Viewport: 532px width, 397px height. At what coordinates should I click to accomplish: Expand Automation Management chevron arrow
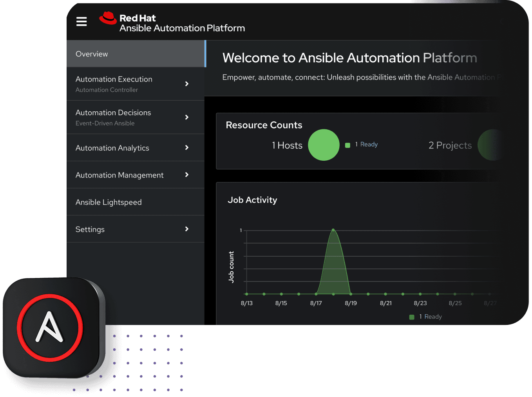(187, 175)
